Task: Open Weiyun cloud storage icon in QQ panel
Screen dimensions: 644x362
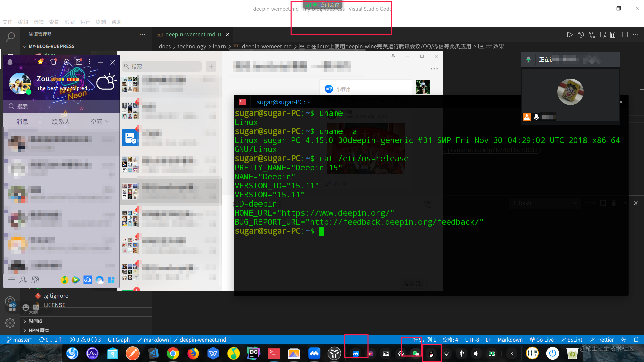Action: 87,280
